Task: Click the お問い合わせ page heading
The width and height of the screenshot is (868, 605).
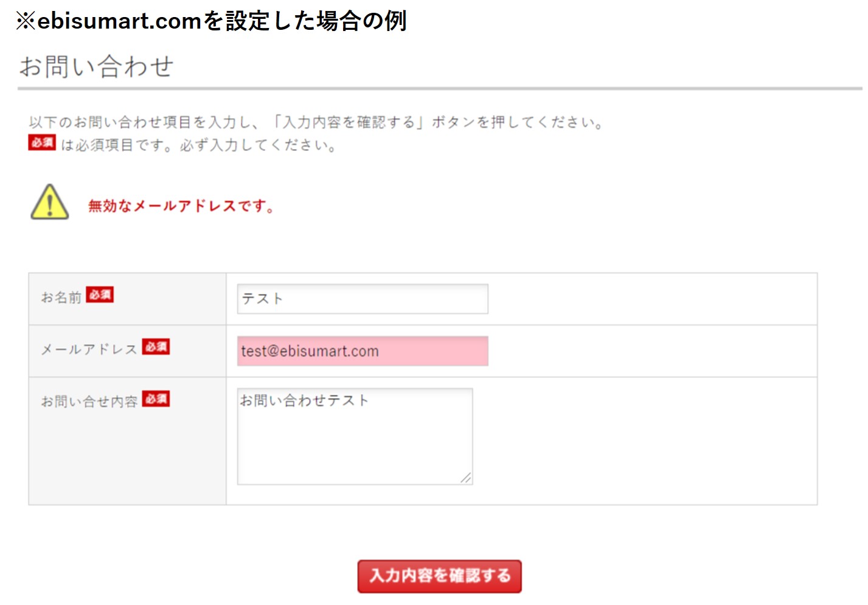Action: tap(97, 66)
